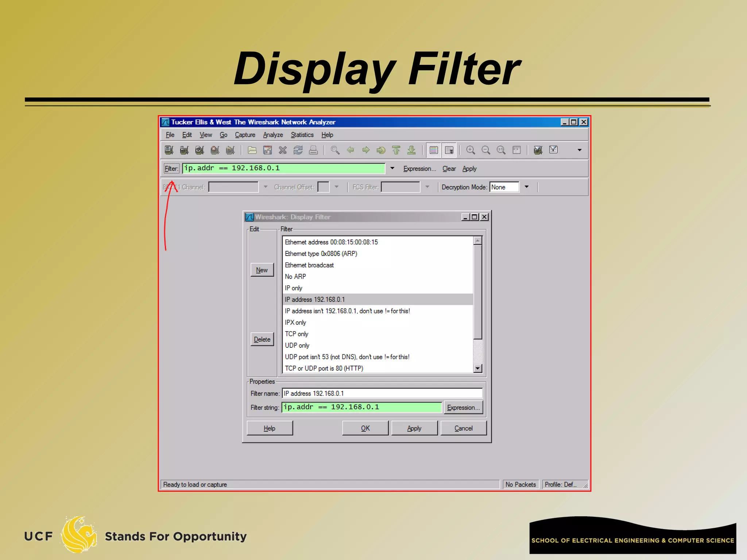747x560 pixels.
Task: Click Help button in Display Filter dialog
Action: click(270, 428)
